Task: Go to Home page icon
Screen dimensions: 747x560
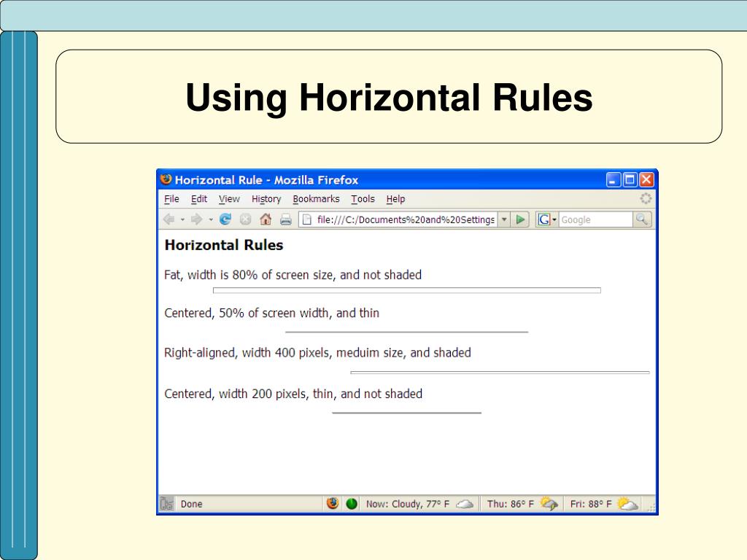Action: pos(266,219)
